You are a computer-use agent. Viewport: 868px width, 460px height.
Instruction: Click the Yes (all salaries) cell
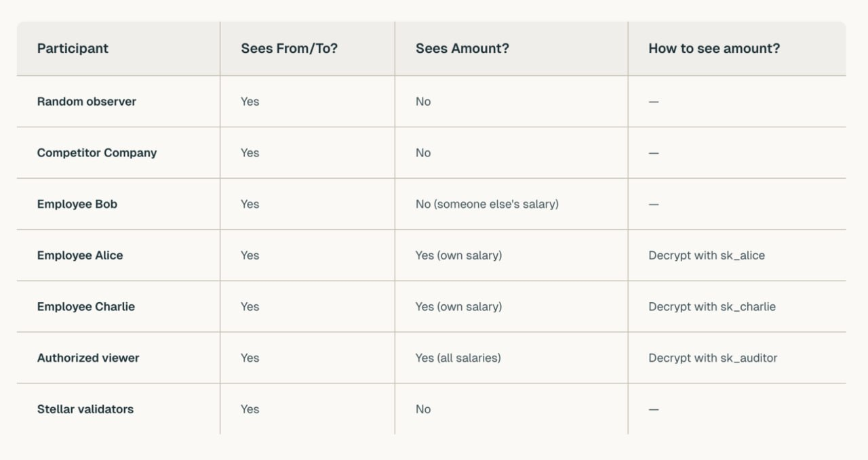(458, 358)
